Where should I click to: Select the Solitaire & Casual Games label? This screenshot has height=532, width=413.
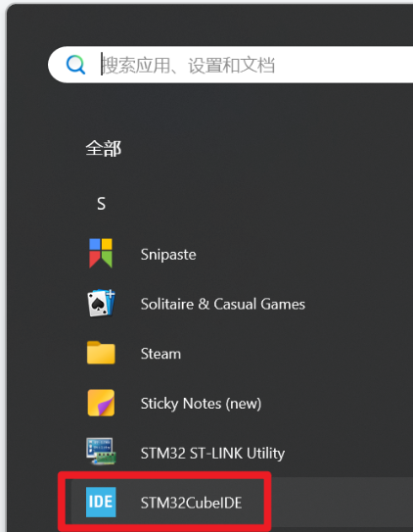click(x=223, y=304)
